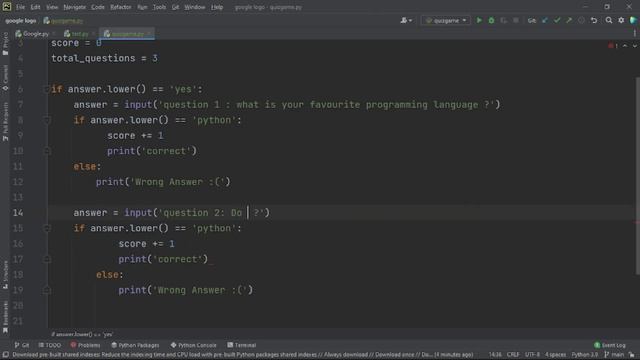Start debugging with the green bug icon
The width and height of the screenshot is (640, 360).
point(491,20)
